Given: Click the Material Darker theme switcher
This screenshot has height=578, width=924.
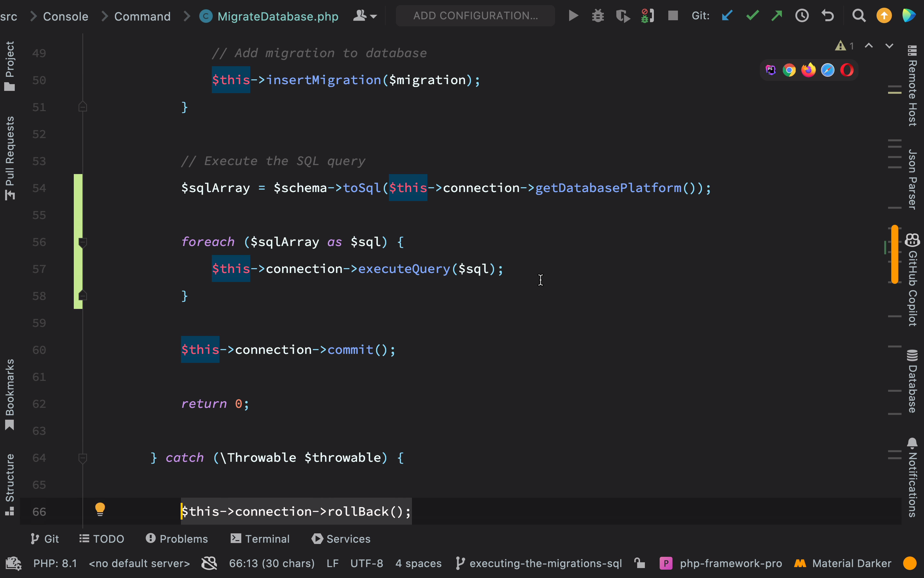Looking at the screenshot, I should (x=843, y=563).
